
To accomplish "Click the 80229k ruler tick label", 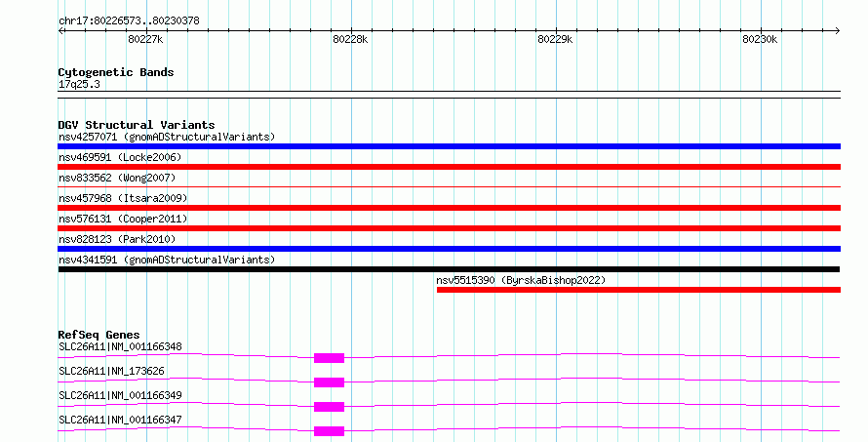I will click(555, 39).
